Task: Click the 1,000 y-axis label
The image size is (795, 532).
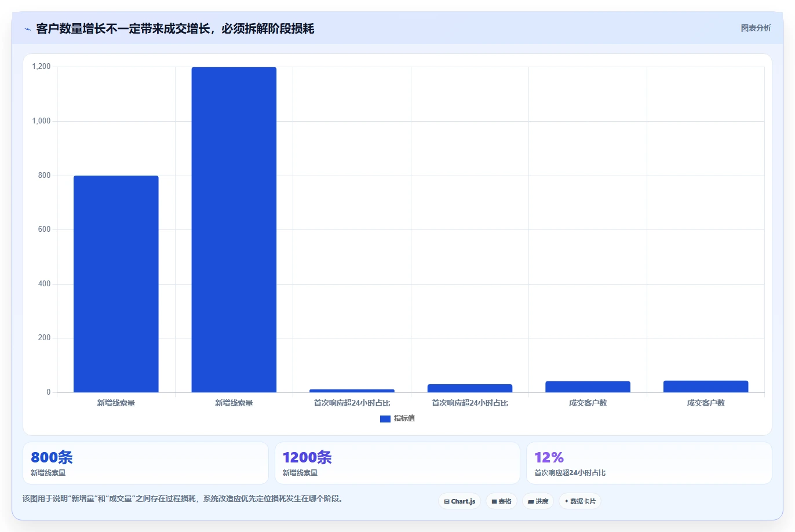Action: coord(41,121)
